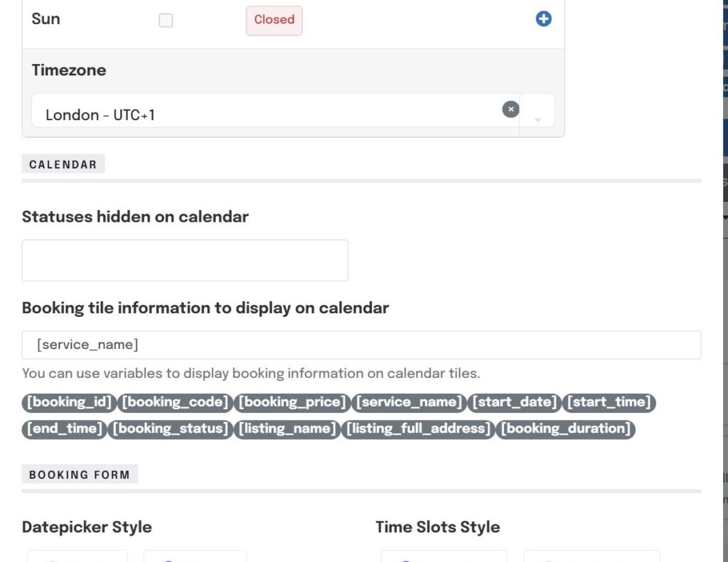The width and height of the screenshot is (728, 562).
Task: Click the Booking Form section label
Action: tap(80, 475)
